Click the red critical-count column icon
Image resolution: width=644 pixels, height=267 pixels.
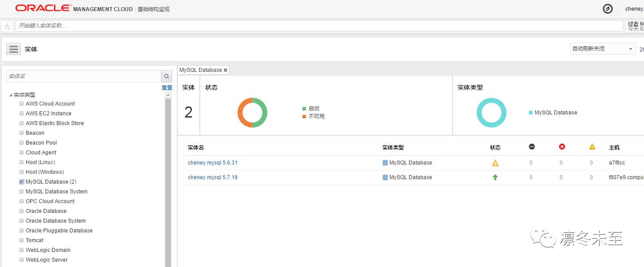(x=562, y=147)
